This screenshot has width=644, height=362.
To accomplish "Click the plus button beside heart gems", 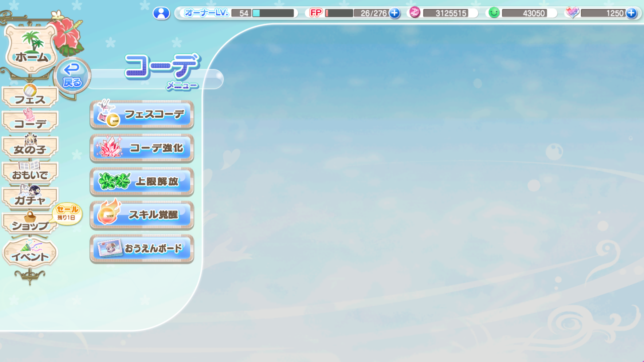I will coord(631,13).
